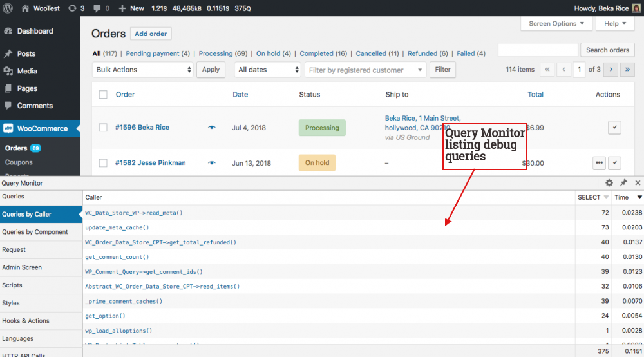Expand the Screen Options panel
Screen dimensions: 644x357
[x=556, y=24]
